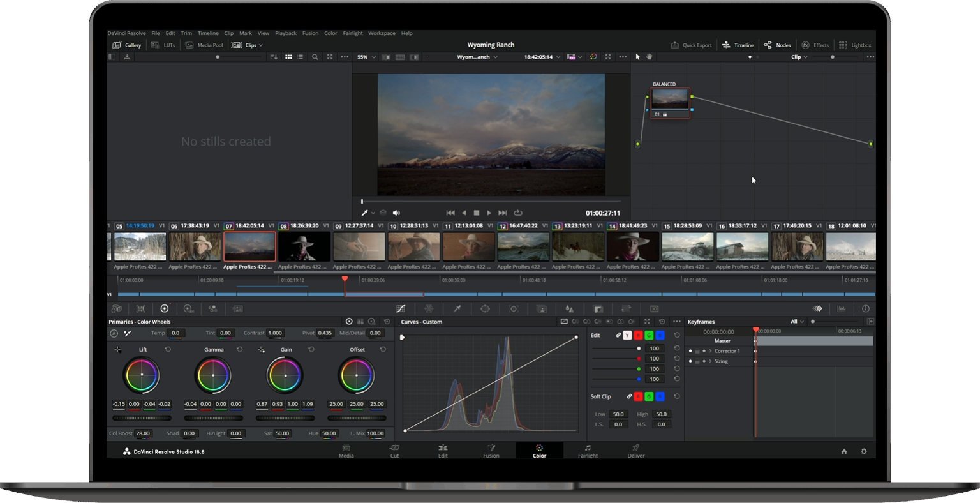The image size is (980, 503).
Task: Open the Keyframes All dropdown
Action: click(x=797, y=322)
